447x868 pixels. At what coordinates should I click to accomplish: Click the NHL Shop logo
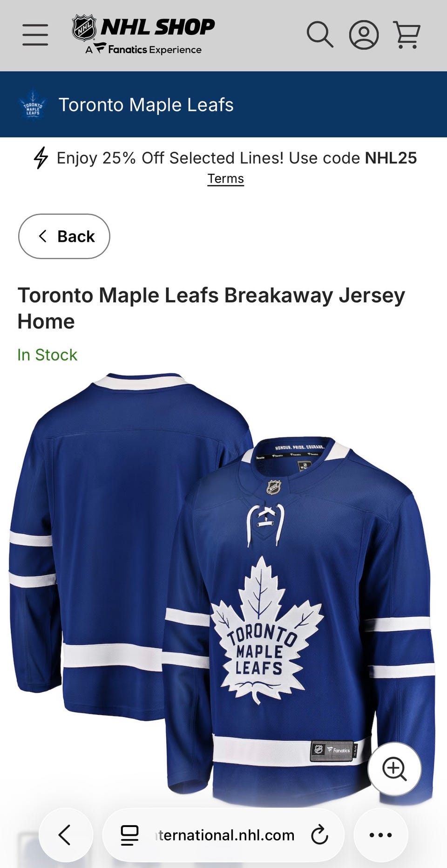(143, 34)
